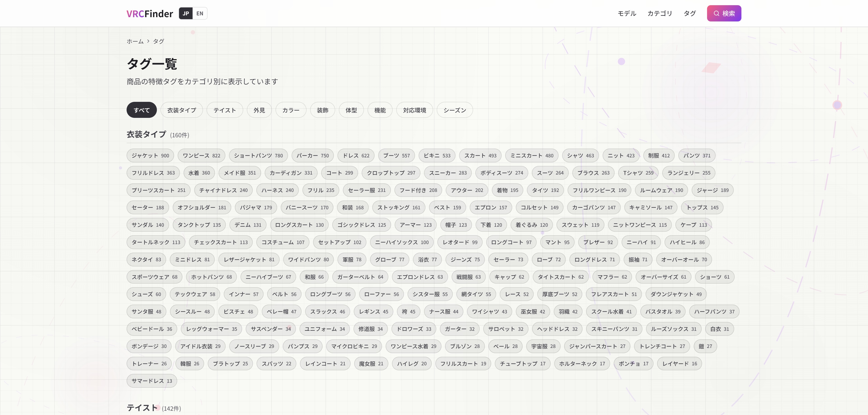Switch to シーズン filter
Screen dimensions: 868x415
tap(455, 110)
